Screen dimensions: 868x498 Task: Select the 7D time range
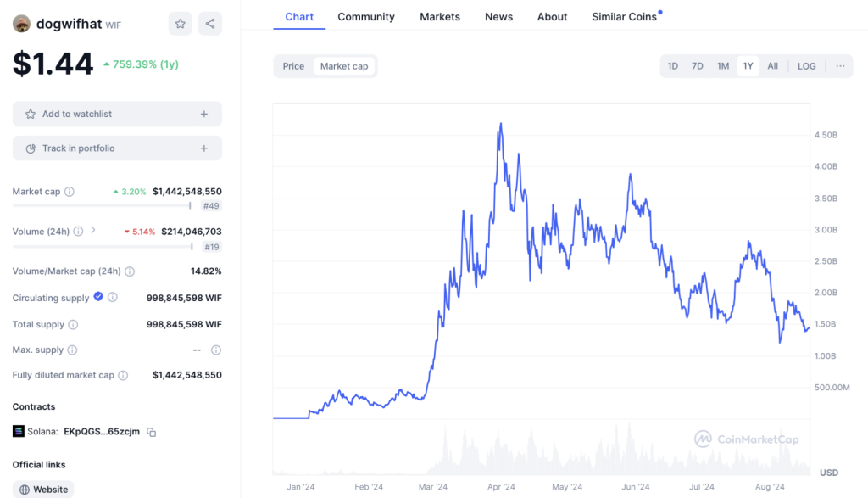pyautogui.click(x=698, y=66)
